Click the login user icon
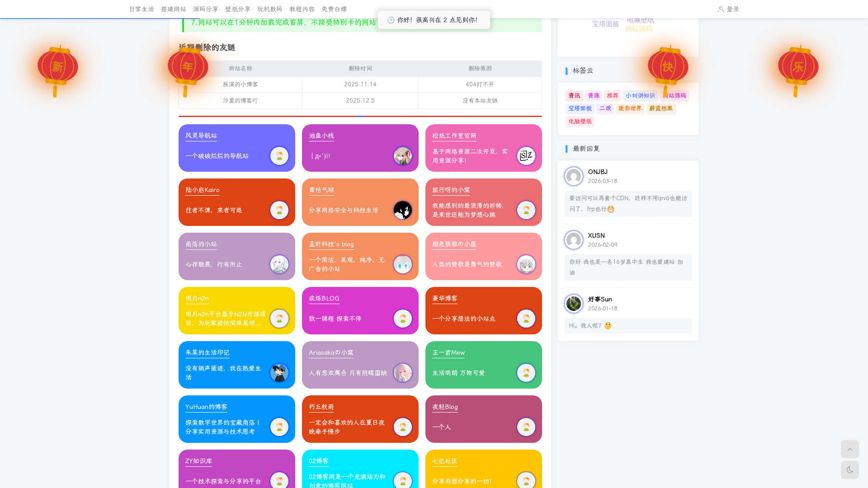This screenshot has width=868, height=488. 721,9
